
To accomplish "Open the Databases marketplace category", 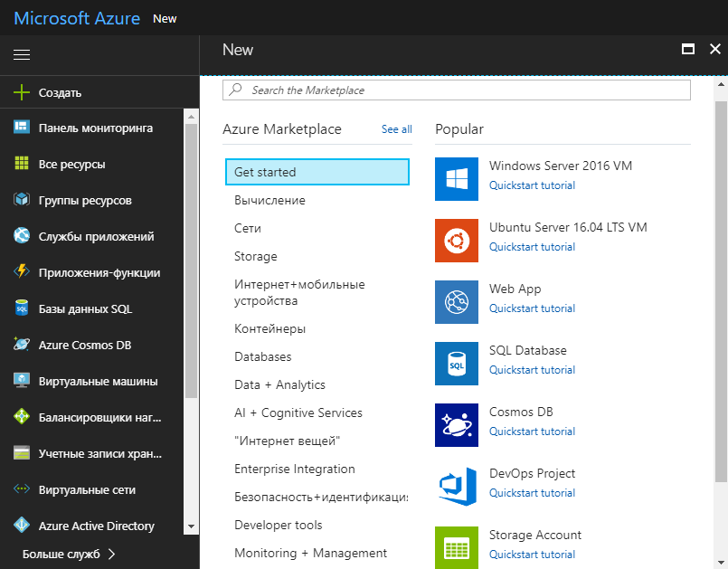I will pyautogui.click(x=263, y=356).
